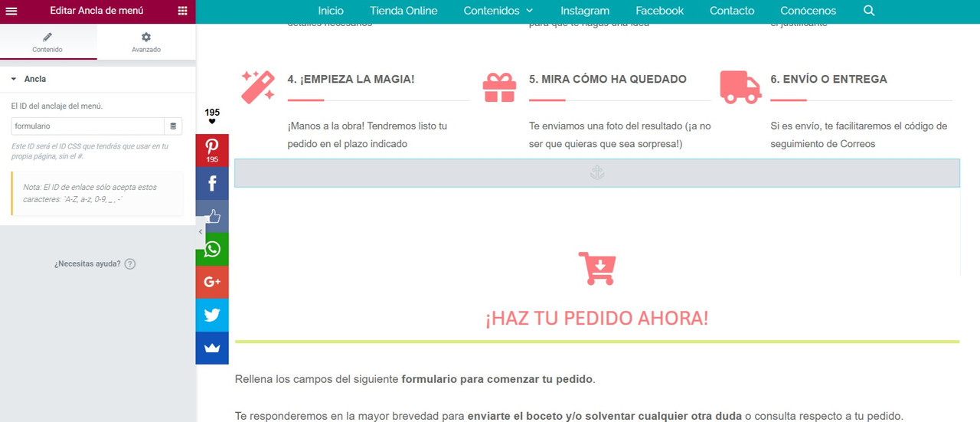The image size is (980, 422).
Task: Select the menu anchor widget bar
Action: 597,173
